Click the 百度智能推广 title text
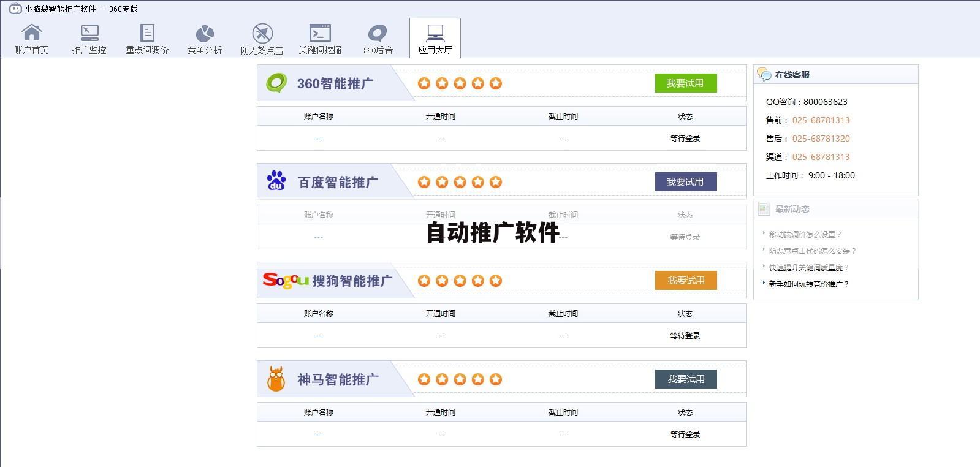The width and height of the screenshot is (980, 467). click(338, 182)
